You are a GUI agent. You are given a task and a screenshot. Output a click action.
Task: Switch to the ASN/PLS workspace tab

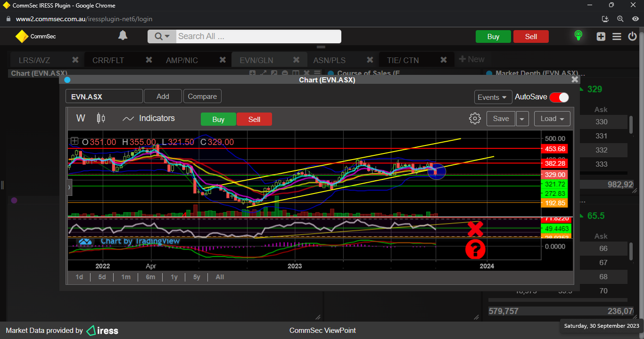click(329, 60)
